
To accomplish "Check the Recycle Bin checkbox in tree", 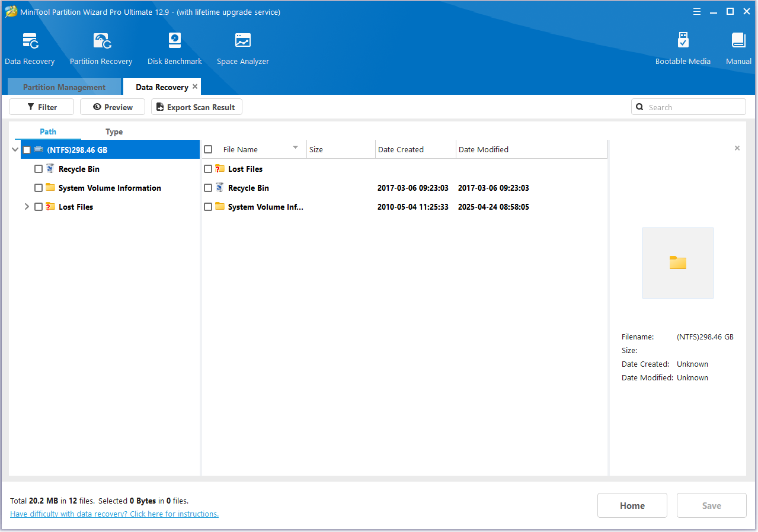I will [x=39, y=169].
